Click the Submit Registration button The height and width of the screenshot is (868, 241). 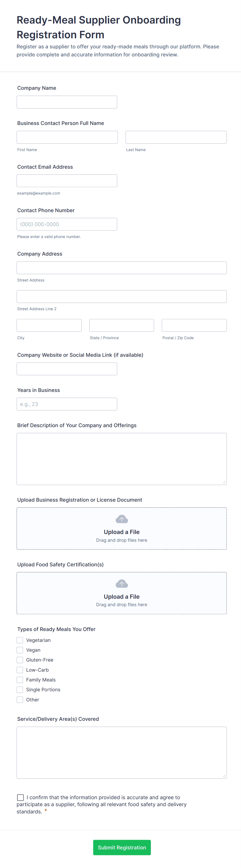point(122,848)
